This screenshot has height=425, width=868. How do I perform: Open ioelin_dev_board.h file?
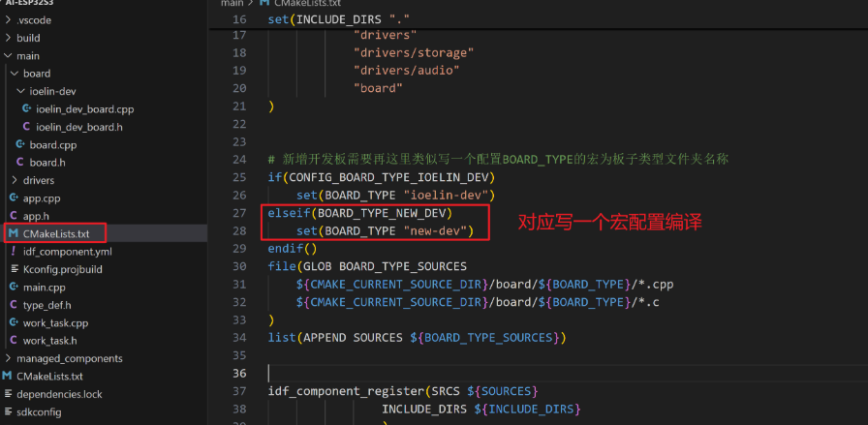point(79,127)
